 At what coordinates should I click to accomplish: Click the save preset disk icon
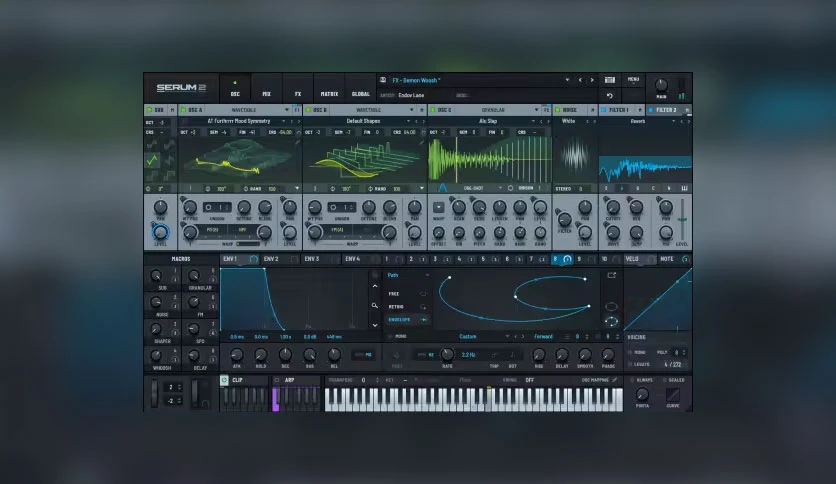(383, 80)
